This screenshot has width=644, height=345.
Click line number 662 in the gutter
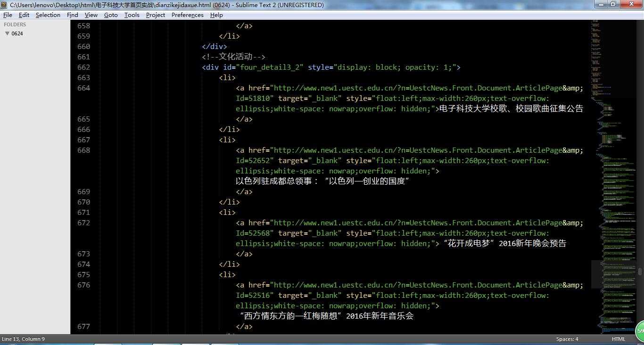coord(83,67)
